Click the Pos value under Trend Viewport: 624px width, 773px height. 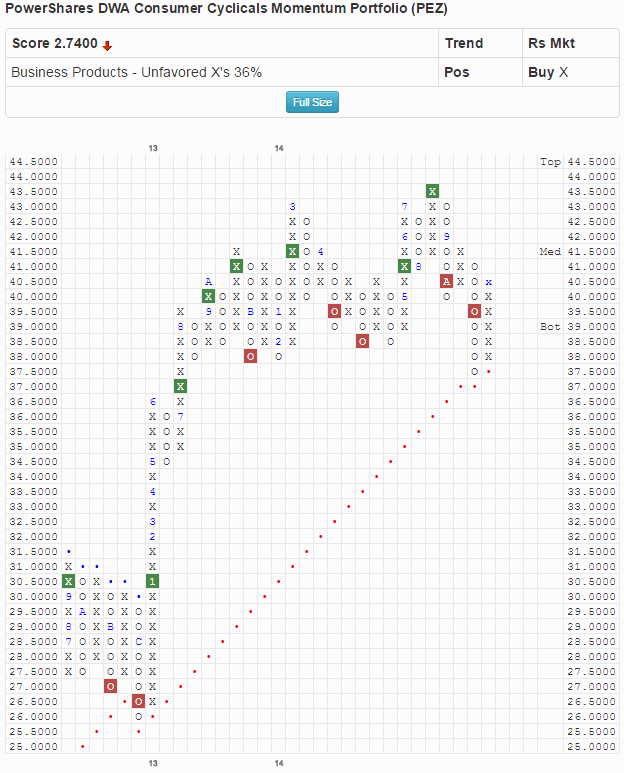[456, 72]
